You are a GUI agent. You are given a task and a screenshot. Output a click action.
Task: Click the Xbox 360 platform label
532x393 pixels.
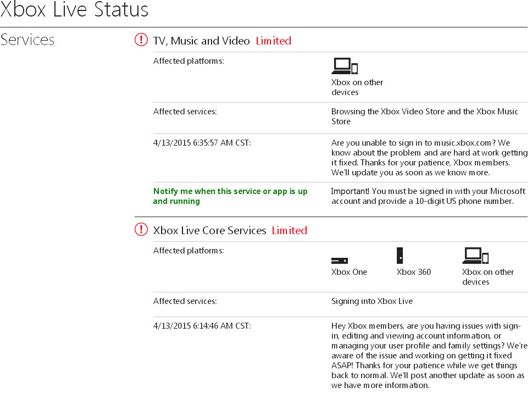(x=414, y=272)
